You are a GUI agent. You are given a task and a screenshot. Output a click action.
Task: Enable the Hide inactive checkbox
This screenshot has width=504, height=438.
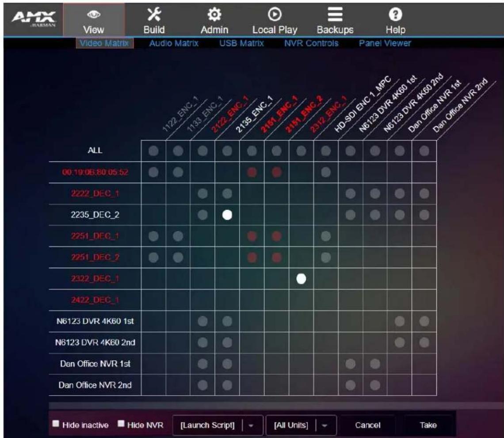coord(56,423)
